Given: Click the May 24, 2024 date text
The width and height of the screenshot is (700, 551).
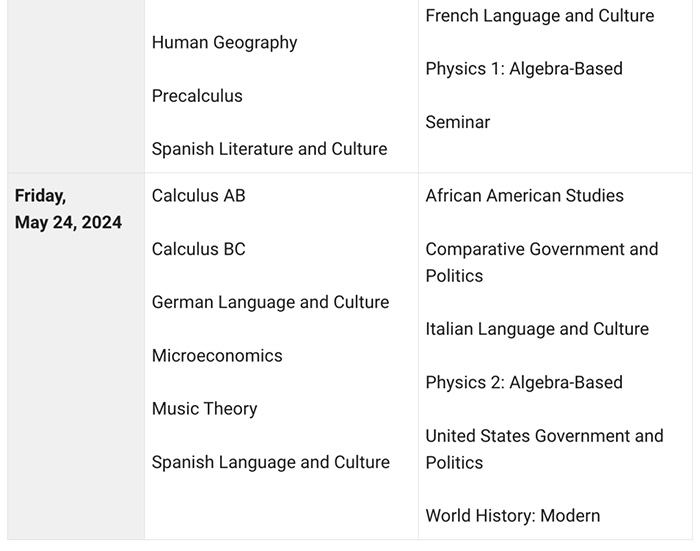Looking at the screenshot, I should pyautogui.click(x=68, y=223).
